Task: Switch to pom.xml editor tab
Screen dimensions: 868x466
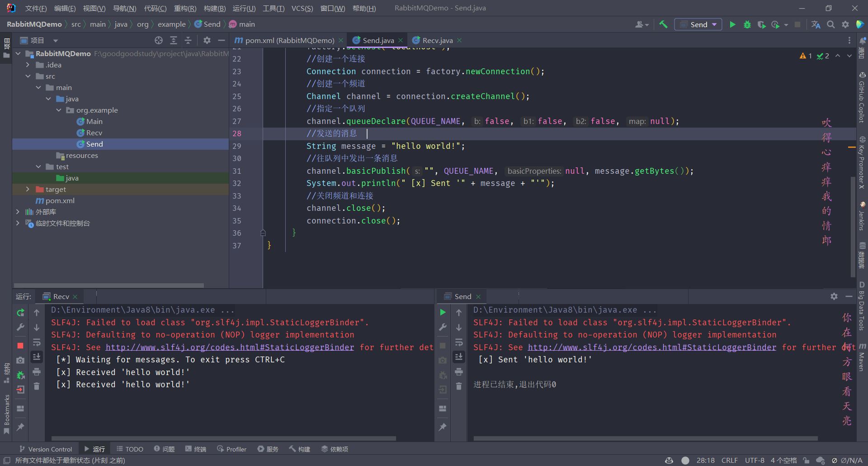Action: pos(290,40)
